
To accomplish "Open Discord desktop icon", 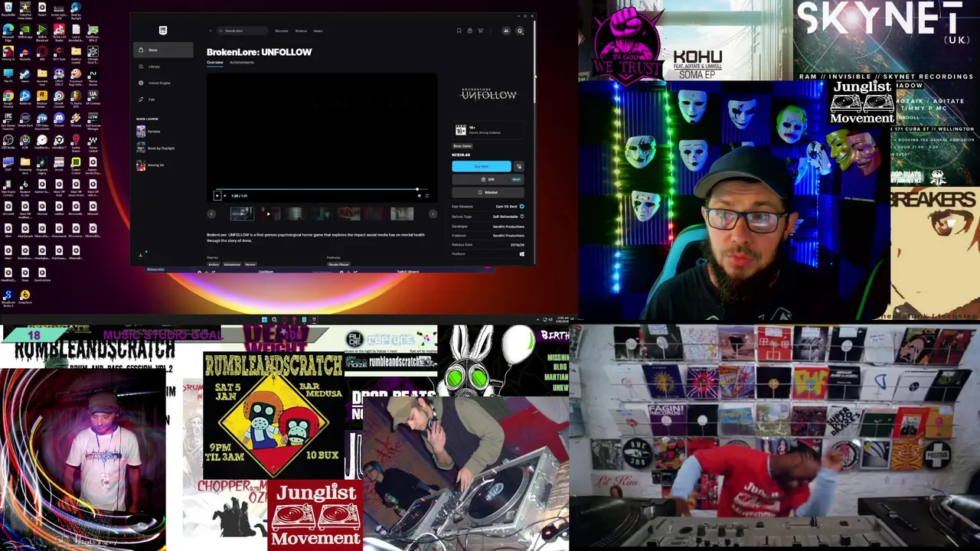I will pyautogui.click(x=59, y=120).
